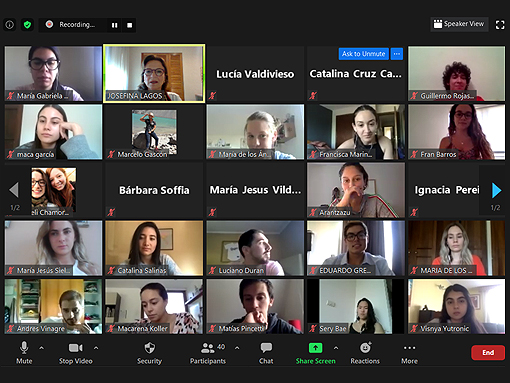
Task: Select Marcelo Gascón tile
Action: [x=154, y=132]
